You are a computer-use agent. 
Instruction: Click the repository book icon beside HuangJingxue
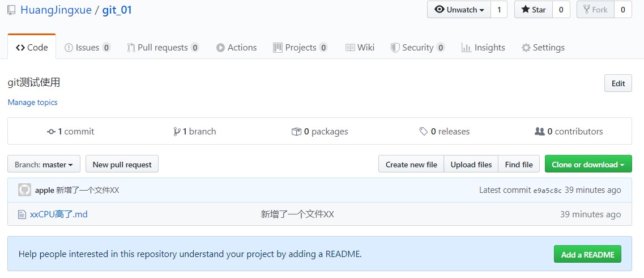pyautogui.click(x=11, y=10)
